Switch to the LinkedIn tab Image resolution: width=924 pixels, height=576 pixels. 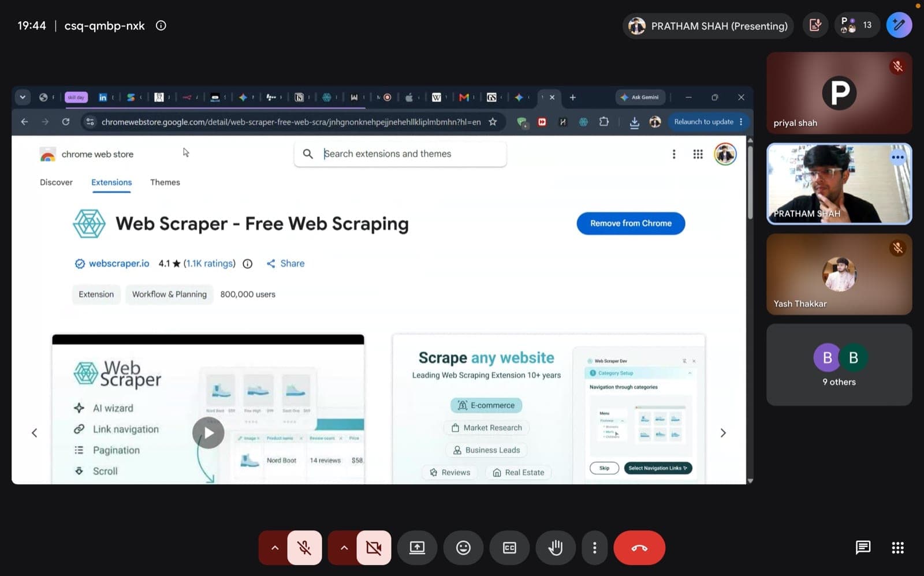tap(103, 98)
